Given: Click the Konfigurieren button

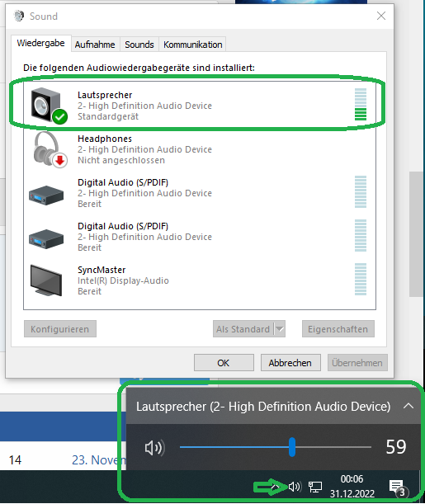Looking at the screenshot, I should click(59, 329).
